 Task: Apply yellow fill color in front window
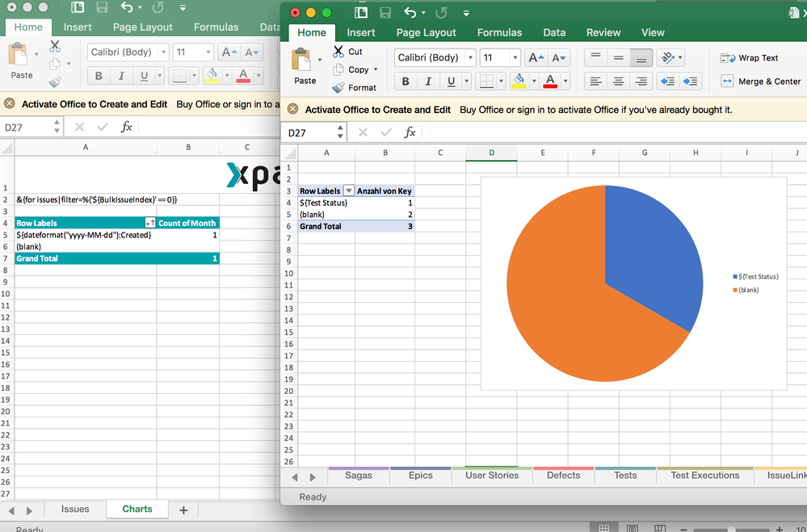click(519, 82)
